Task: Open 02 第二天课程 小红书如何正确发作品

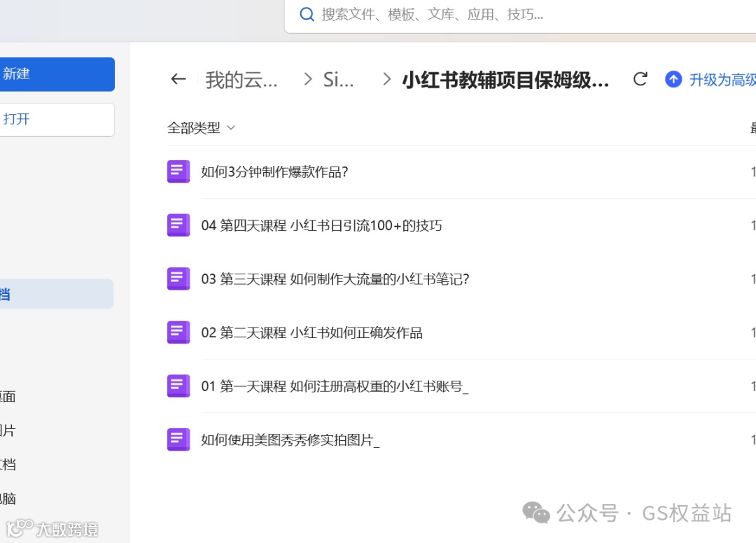Action: pos(312,332)
